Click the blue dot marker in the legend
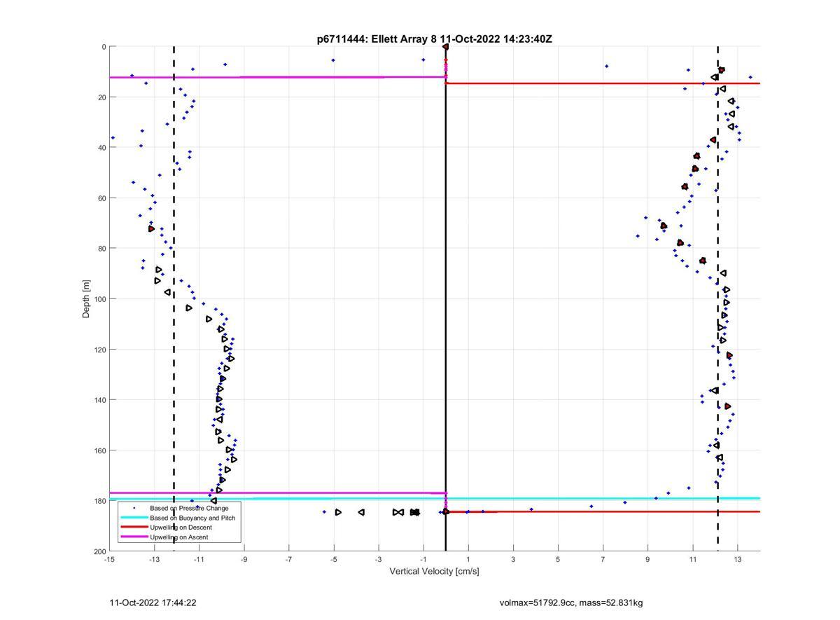This screenshot has width=840, height=620. (134, 508)
